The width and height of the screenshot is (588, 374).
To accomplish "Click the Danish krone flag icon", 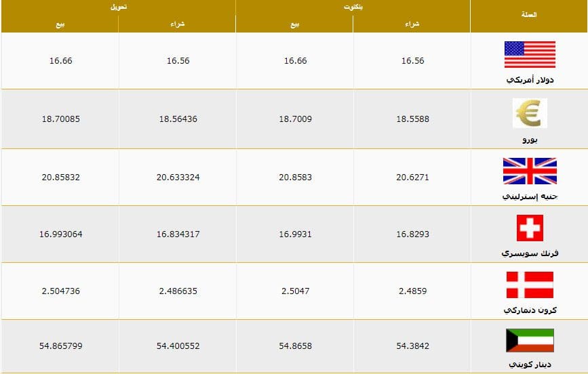I will click(530, 285).
